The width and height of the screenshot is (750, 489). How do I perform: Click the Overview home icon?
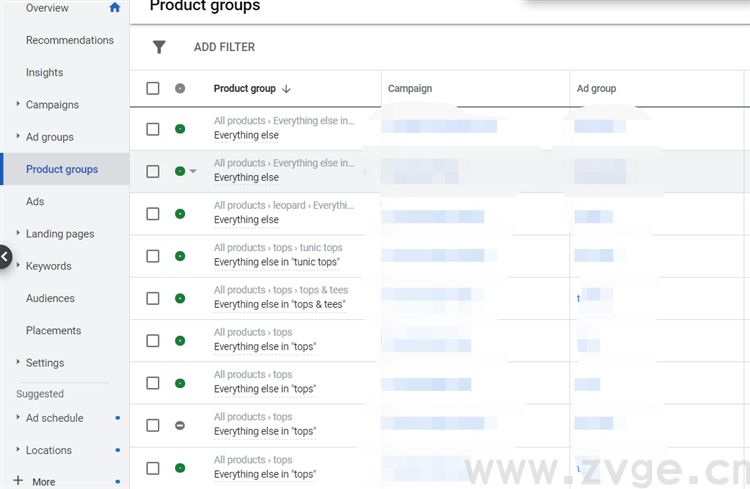click(x=115, y=8)
